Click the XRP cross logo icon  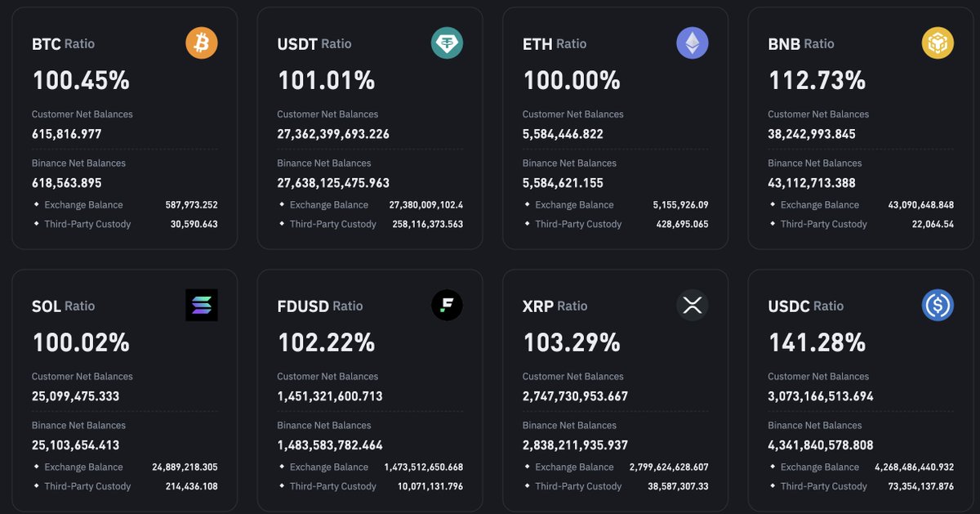[x=693, y=305]
